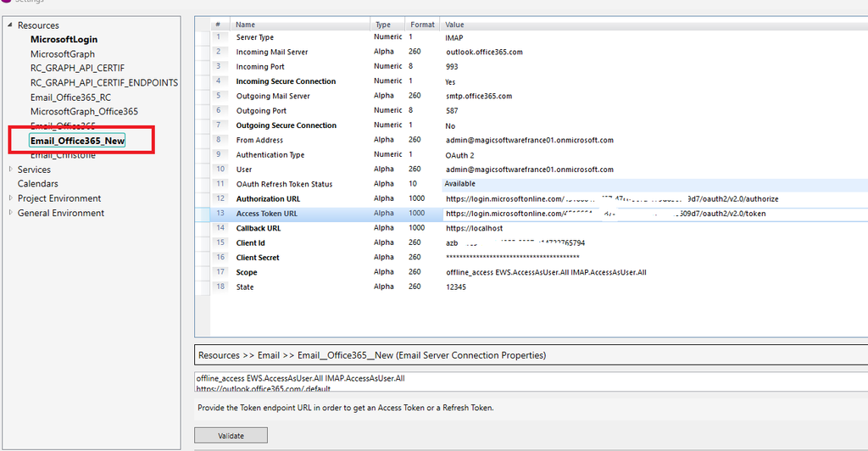Select MicrosoftGraph resource

click(63, 54)
